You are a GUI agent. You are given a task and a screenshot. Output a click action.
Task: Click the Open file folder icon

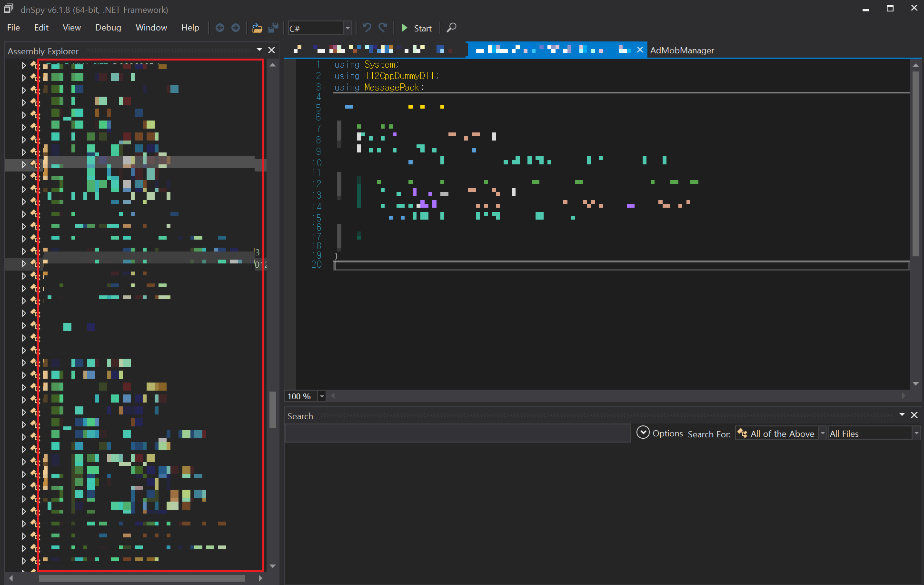click(x=257, y=28)
